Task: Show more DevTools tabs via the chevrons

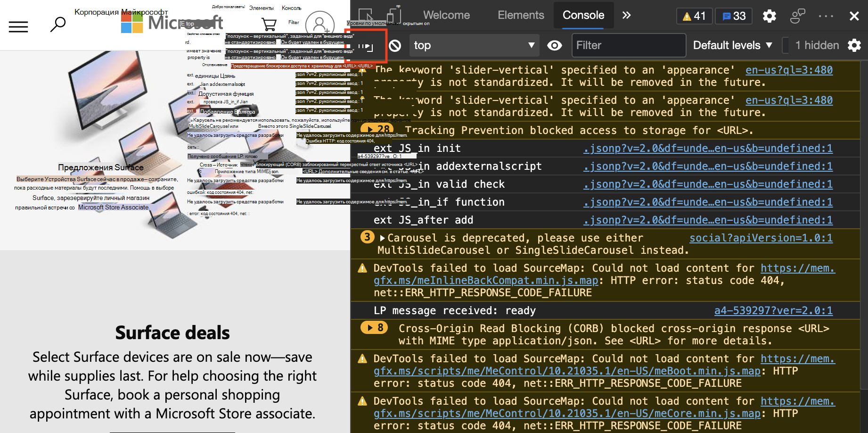Action: (x=626, y=15)
